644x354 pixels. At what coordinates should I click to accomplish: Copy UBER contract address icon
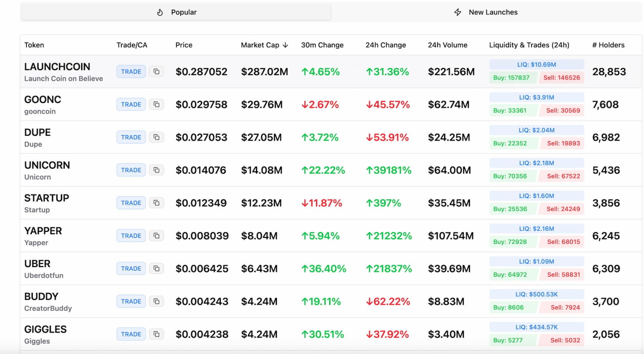(156, 269)
